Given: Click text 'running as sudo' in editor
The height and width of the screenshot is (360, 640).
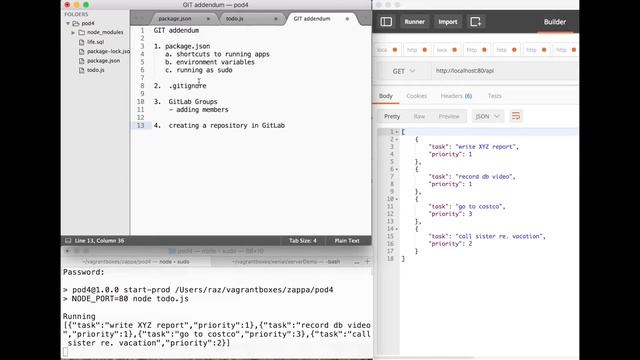Looking at the screenshot, I should pos(204,70).
